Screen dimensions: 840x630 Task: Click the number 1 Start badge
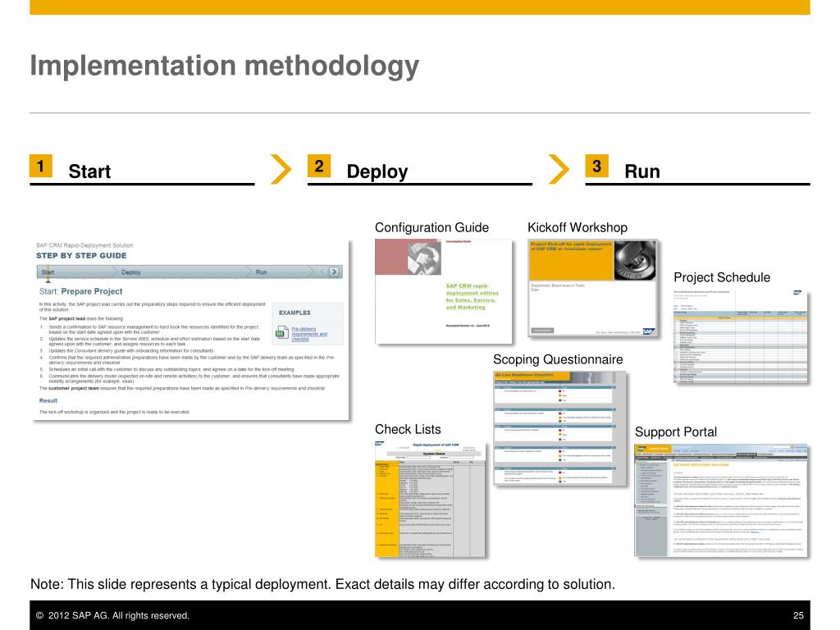coord(41,166)
